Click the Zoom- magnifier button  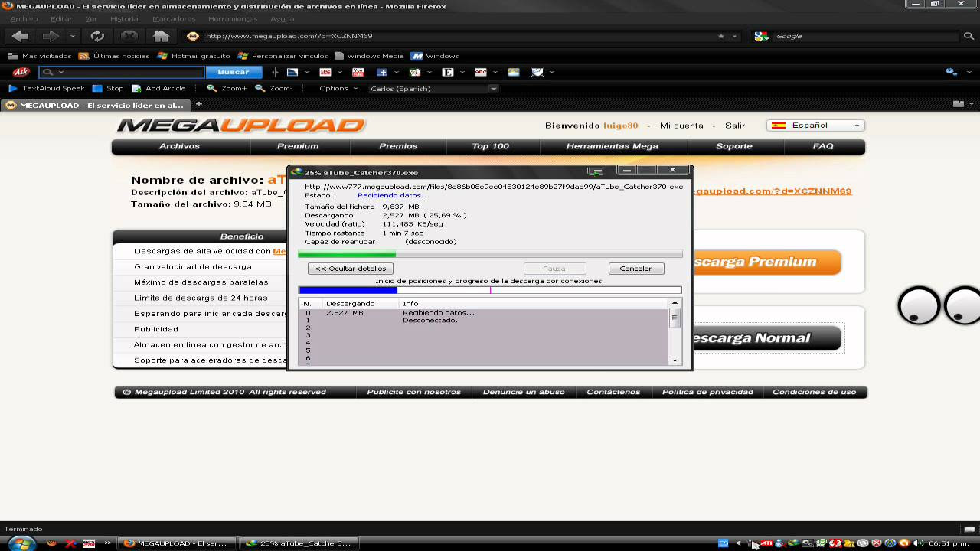click(x=274, y=89)
